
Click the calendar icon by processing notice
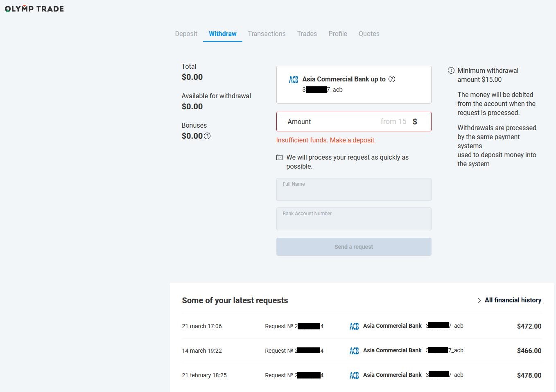(x=279, y=157)
